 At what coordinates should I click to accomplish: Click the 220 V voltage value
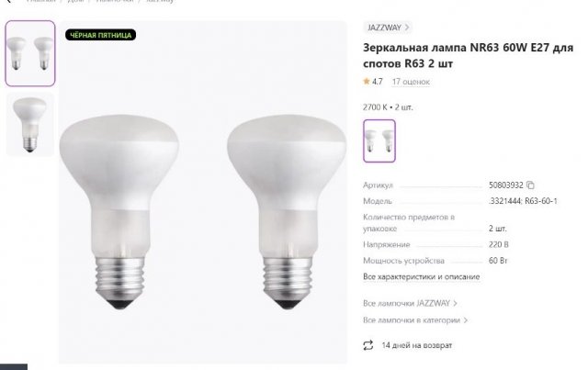499,244
